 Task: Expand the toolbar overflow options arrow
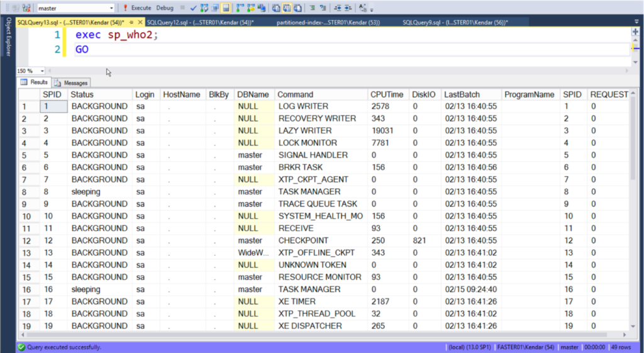pos(372,10)
